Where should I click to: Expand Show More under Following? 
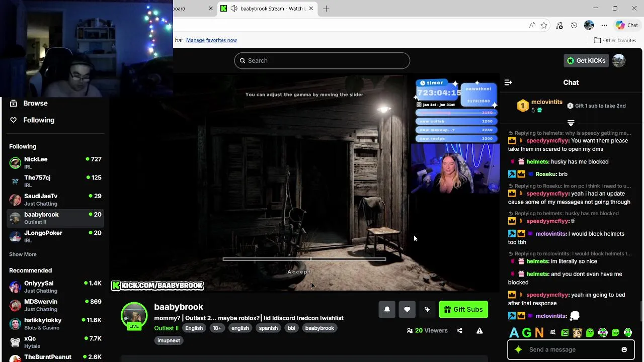23,254
